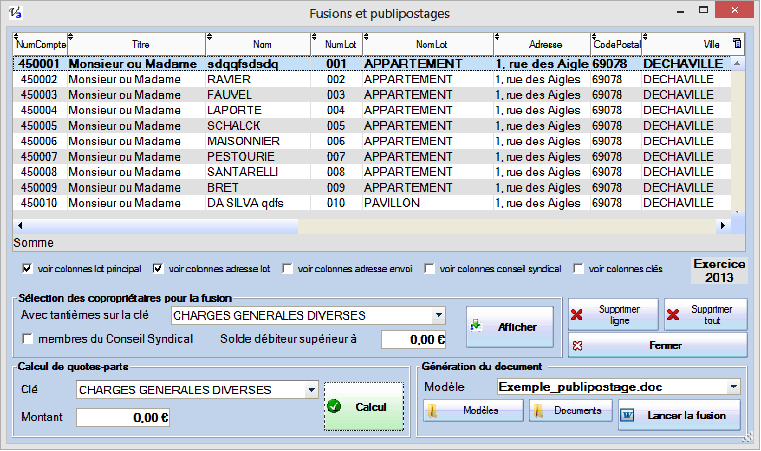Enable voir colonnes adresse envoi checkbox
This screenshot has width=761, height=451.
pyautogui.click(x=287, y=268)
